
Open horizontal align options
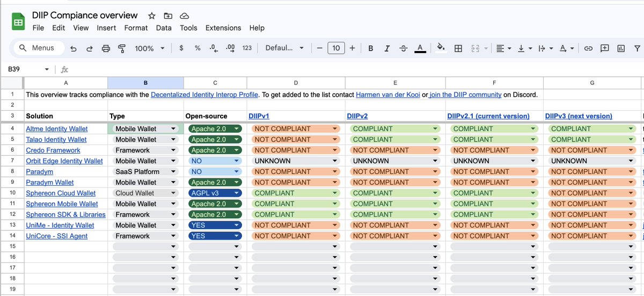pos(503,48)
